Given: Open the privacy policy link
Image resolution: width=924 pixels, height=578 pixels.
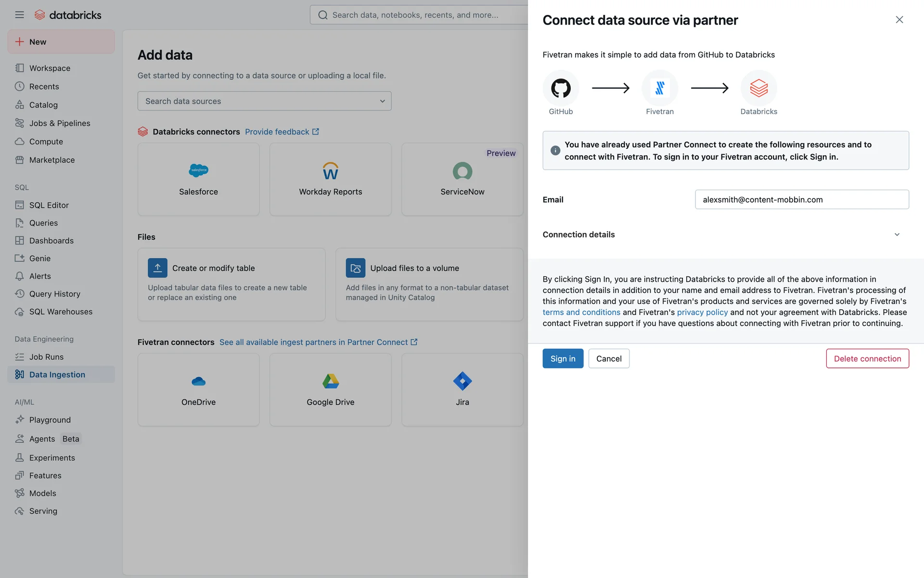Looking at the screenshot, I should click(702, 312).
